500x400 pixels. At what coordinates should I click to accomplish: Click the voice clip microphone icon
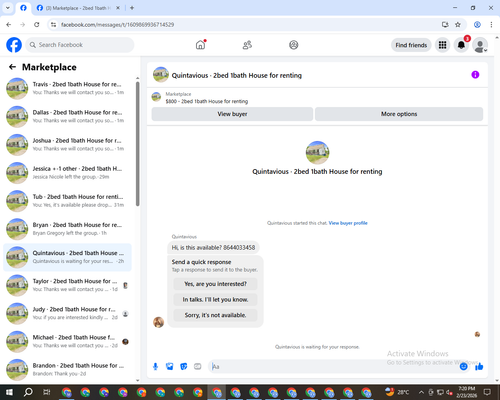(x=155, y=367)
